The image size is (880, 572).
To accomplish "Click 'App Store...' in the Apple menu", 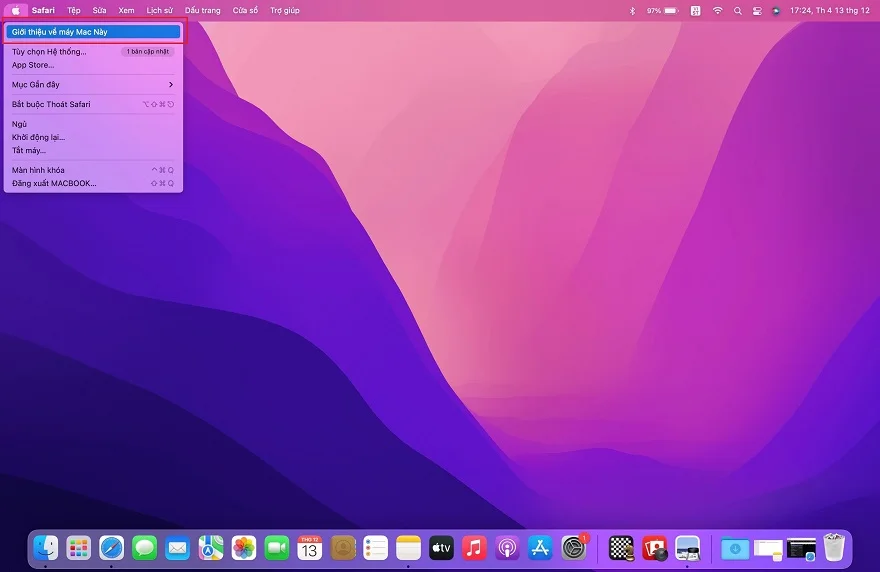I will click(x=33, y=65).
